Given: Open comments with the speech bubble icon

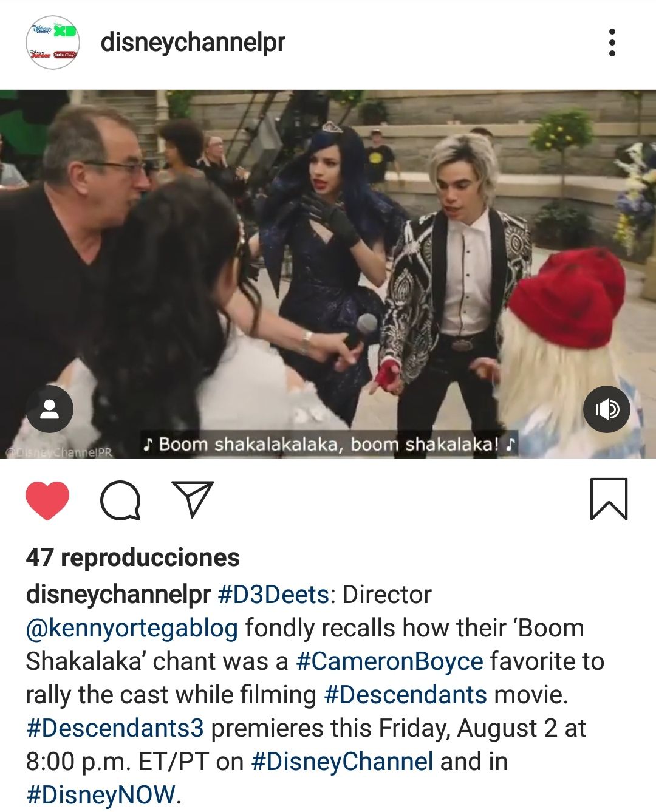Looking at the screenshot, I should (120, 500).
